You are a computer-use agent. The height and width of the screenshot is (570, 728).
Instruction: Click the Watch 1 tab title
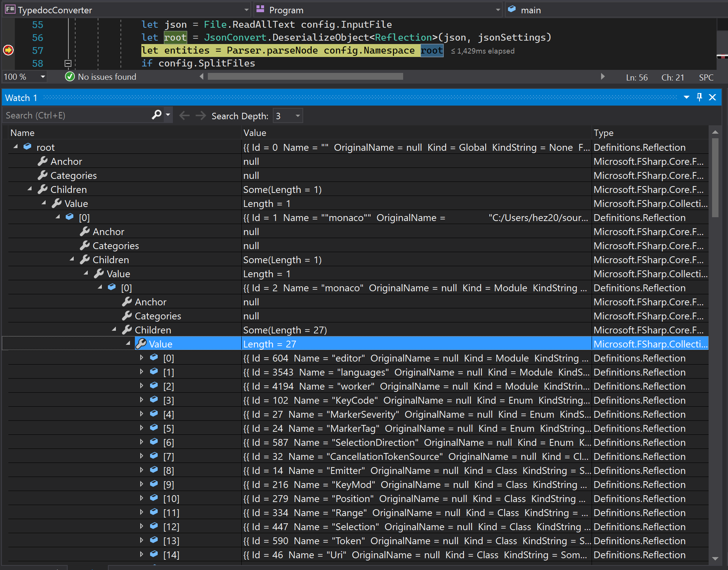21,97
